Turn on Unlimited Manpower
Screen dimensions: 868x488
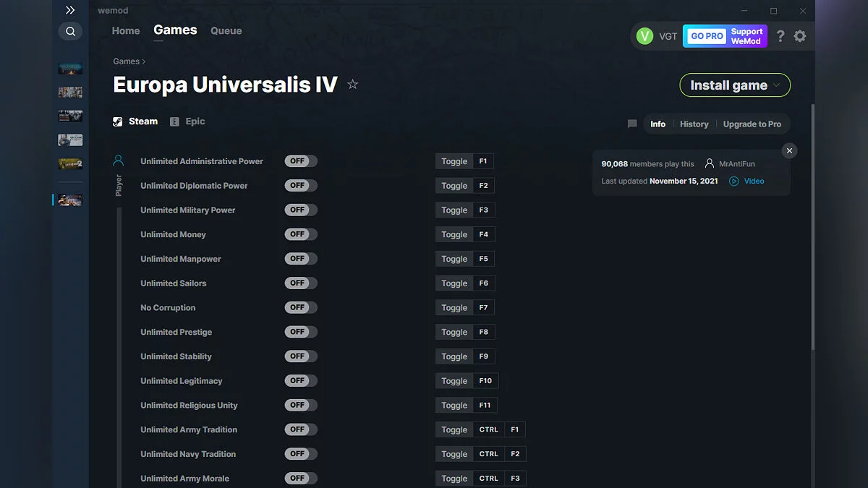coord(300,258)
